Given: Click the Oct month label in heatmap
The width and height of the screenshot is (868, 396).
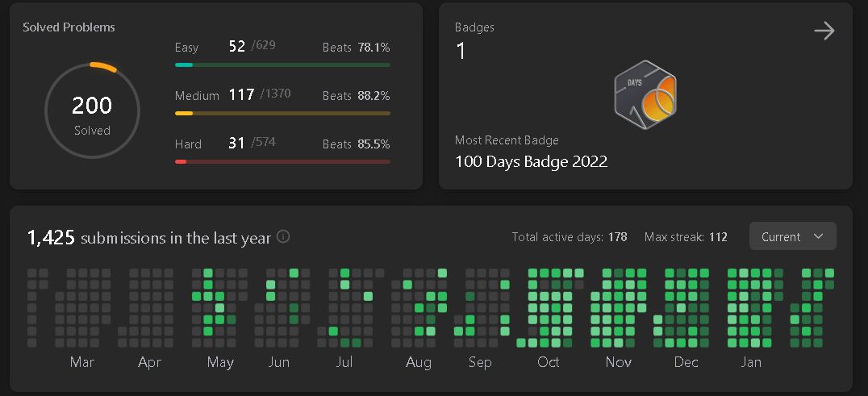Looking at the screenshot, I should (x=549, y=362).
